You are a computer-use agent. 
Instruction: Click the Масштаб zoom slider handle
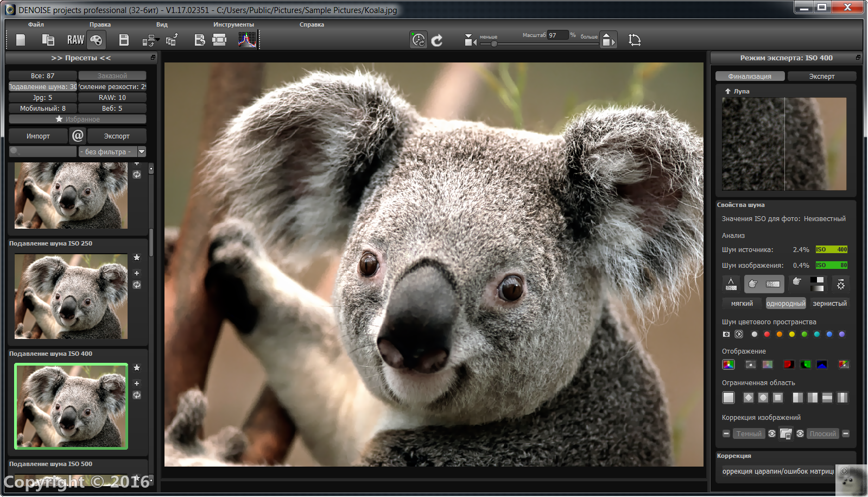point(494,43)
